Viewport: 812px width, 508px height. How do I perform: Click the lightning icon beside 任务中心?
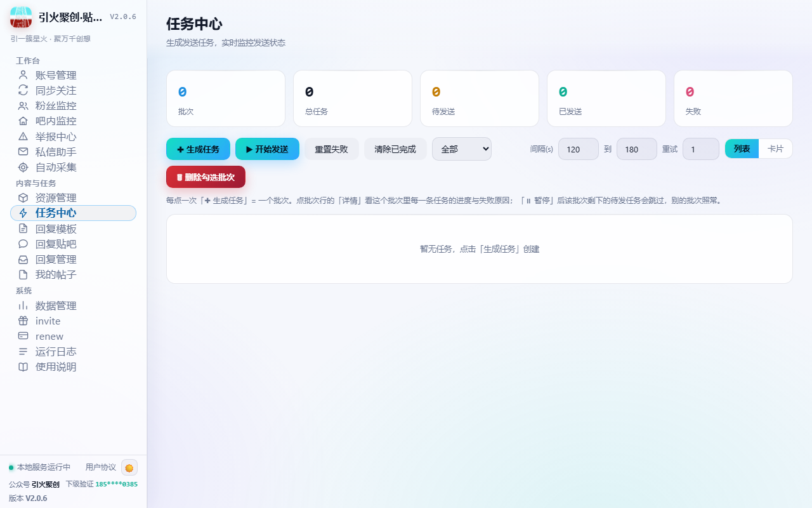tap(23, 213)
